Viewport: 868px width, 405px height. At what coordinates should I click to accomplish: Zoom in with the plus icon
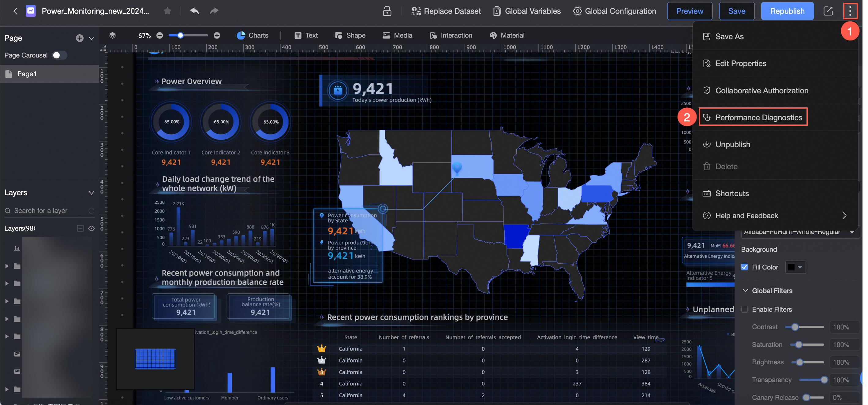tap(217, 35)
